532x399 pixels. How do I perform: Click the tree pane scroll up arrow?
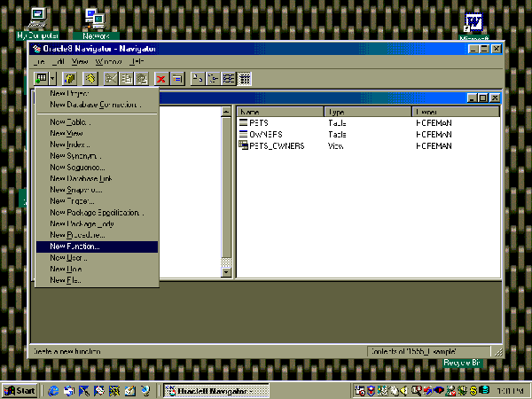coord(226,112)
